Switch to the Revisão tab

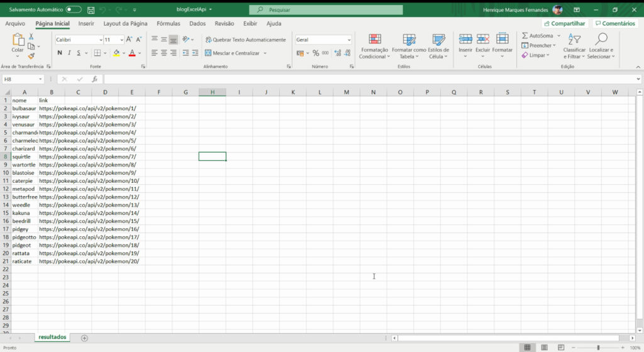click(x=225, y=23)
